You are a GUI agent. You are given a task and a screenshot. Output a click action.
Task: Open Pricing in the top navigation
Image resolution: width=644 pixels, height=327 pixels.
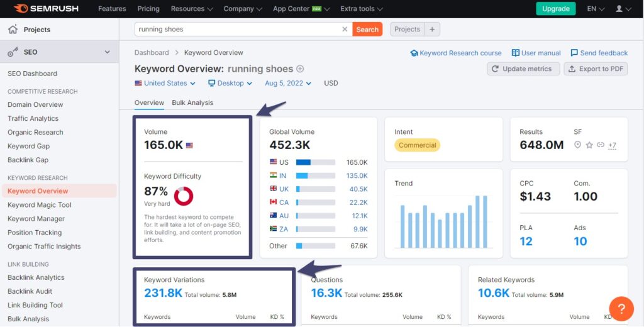[x=148, y=9]
